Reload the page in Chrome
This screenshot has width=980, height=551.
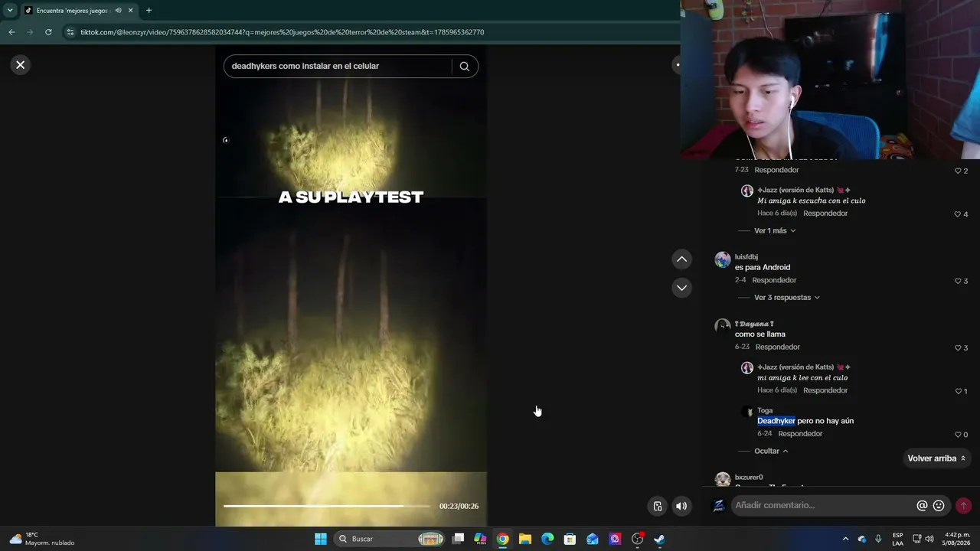(x=48, y=32)
